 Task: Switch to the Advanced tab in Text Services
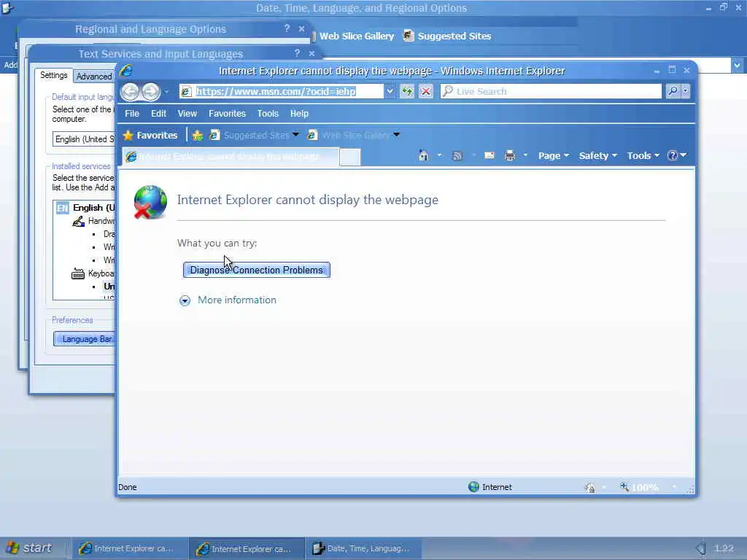click(94, 76)
